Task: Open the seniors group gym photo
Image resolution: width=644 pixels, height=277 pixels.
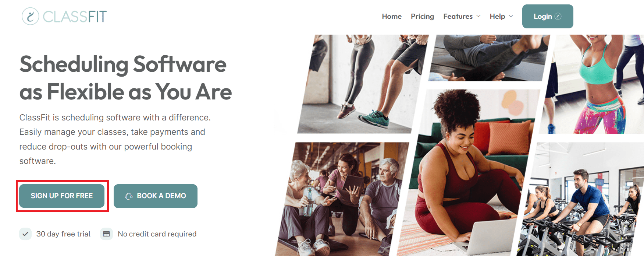Action: pos(342,199)
